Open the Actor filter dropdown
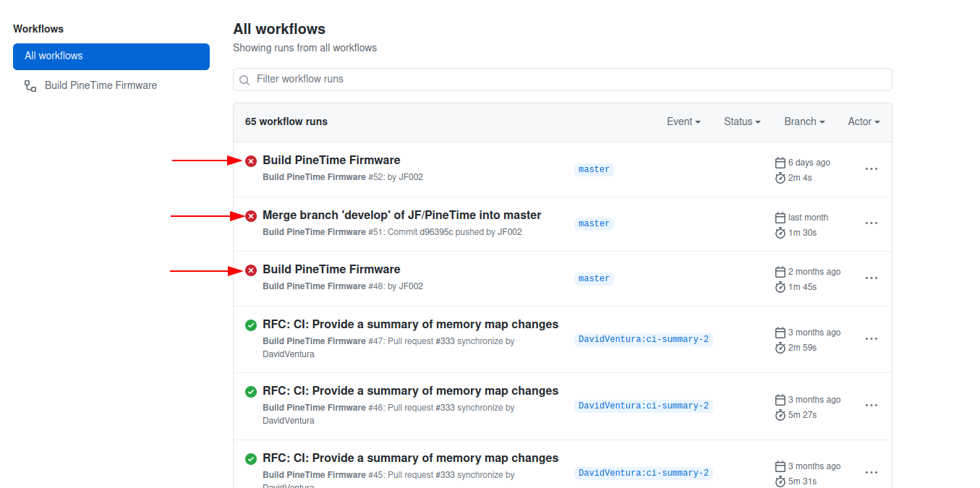Image resolution: width=980 pixels, height=488 pixels. 864,121
